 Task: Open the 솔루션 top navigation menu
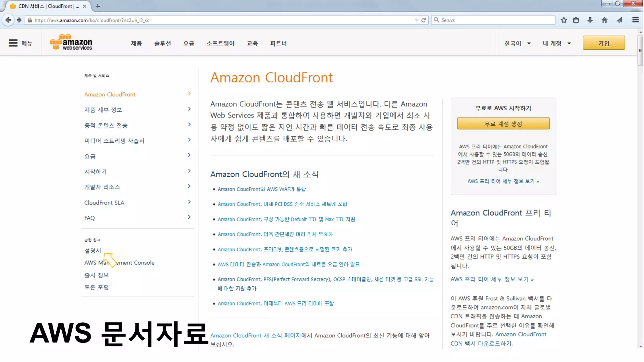pyautogui.click(x=162, y=43)
